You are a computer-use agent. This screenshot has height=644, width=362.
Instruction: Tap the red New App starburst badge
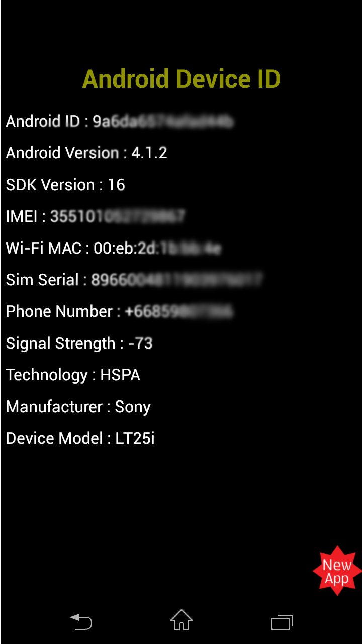[x=337, y=571]
